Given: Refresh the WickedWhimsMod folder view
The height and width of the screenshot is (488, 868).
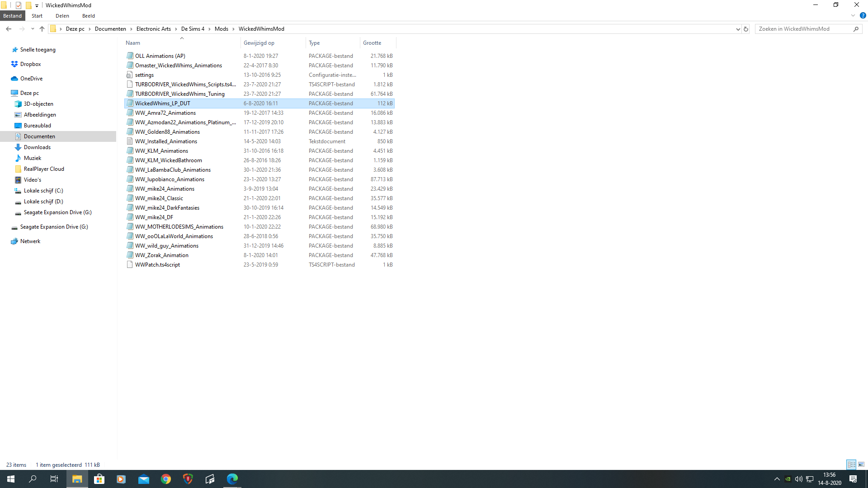Looking at the screenshot, I should click(746, 29).
